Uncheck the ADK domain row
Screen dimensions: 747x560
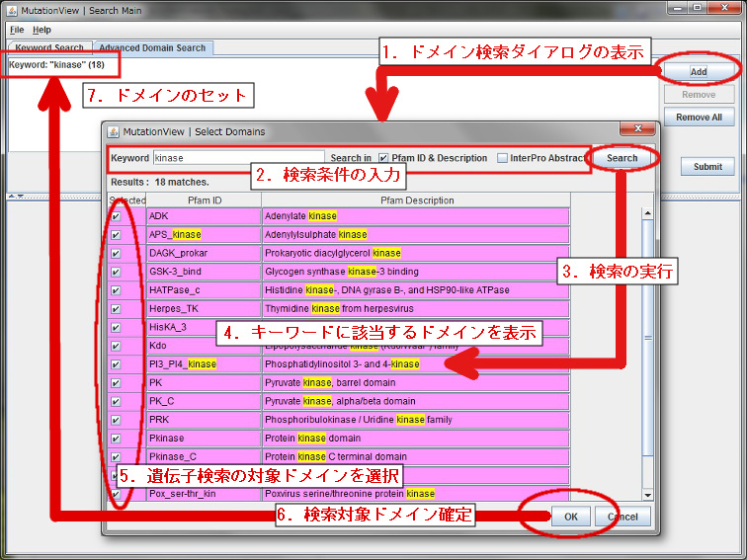117,215
